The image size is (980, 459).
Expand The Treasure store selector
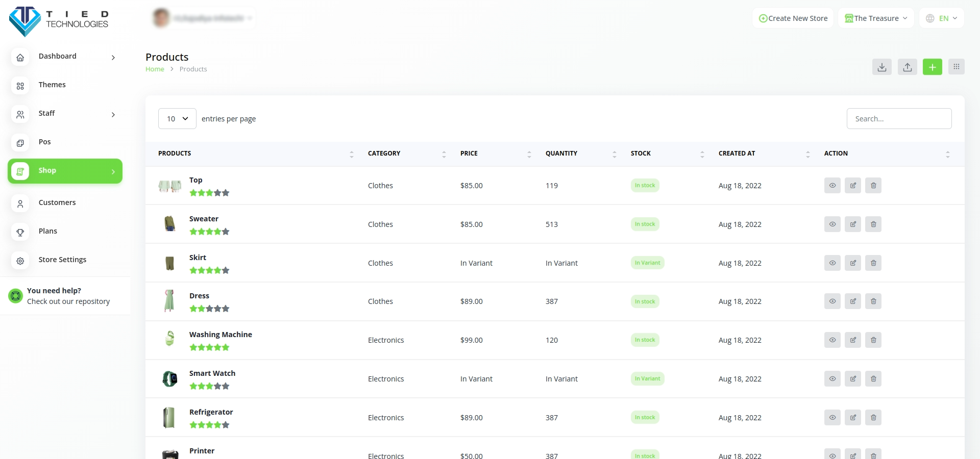876,18
